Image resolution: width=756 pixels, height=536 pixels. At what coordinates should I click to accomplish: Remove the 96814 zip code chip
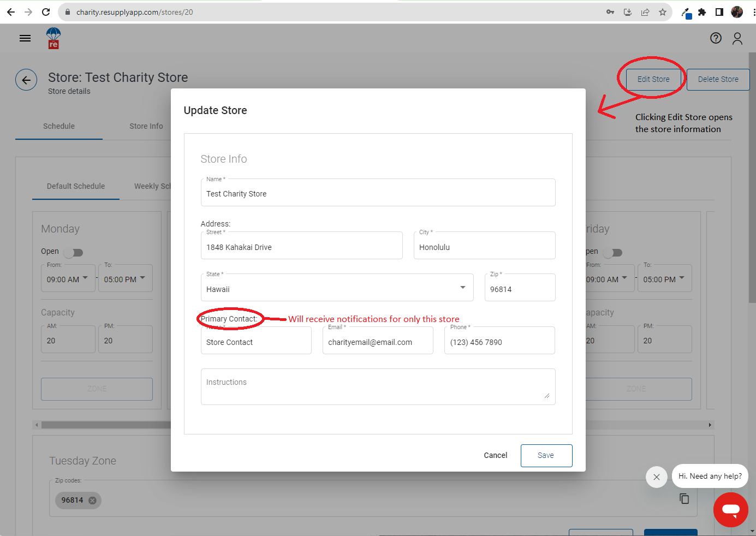[92, 501]
